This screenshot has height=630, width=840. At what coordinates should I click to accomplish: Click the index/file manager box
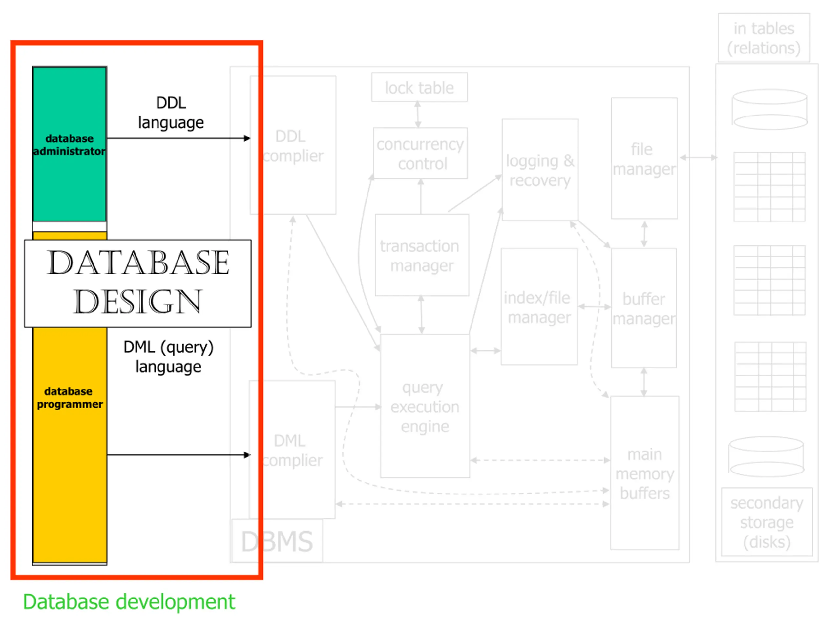click(539, 307)
